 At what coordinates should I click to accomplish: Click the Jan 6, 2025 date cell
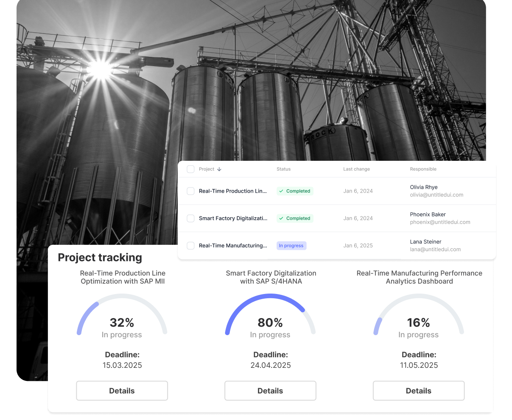pyautogui.click(x=358, y=246)
